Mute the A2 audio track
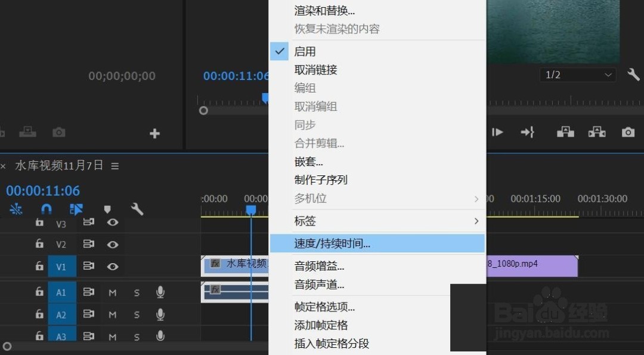Viewport: 644px width, 355px height. tap(113, 315)
